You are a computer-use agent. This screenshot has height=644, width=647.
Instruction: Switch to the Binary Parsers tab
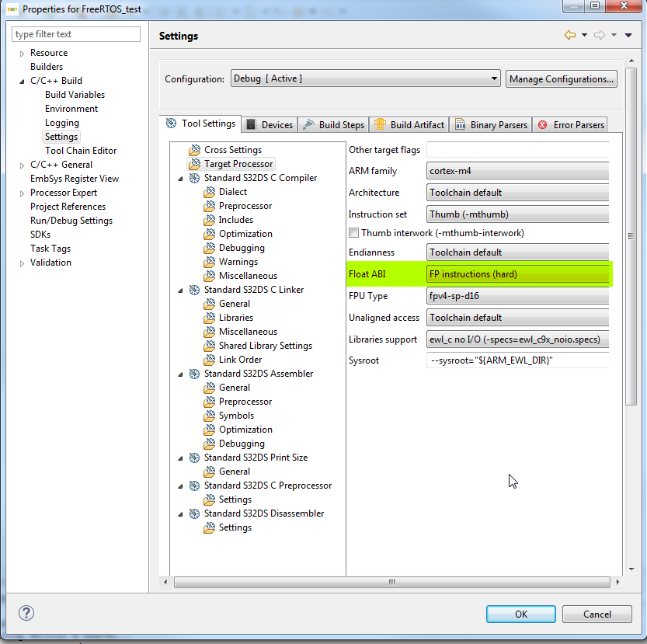click(491, 124)
